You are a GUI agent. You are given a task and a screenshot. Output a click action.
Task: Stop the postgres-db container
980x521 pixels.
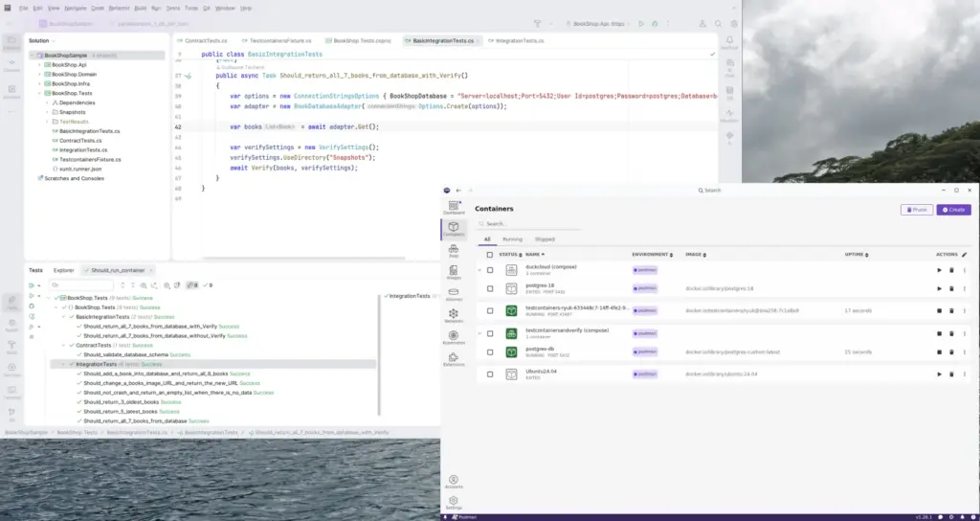pos(939,352)
